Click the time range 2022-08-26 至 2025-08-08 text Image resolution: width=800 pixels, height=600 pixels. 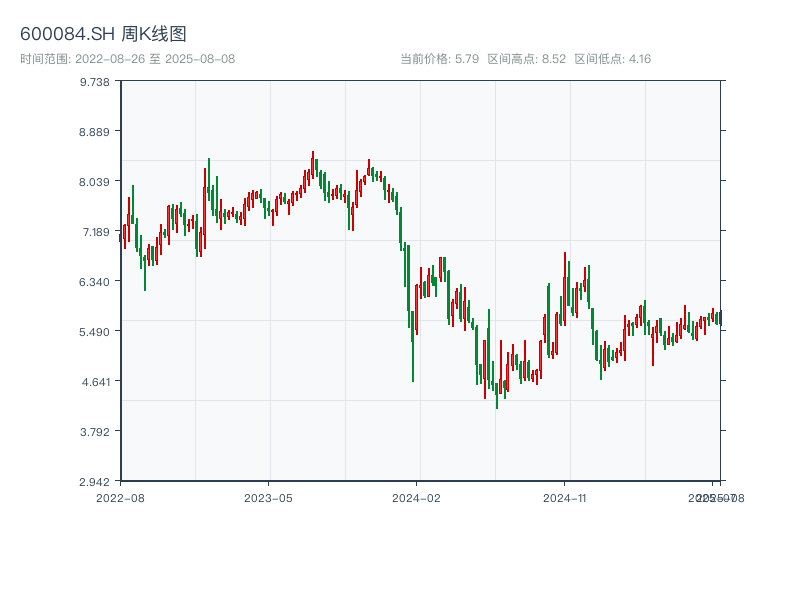point(127,59)
